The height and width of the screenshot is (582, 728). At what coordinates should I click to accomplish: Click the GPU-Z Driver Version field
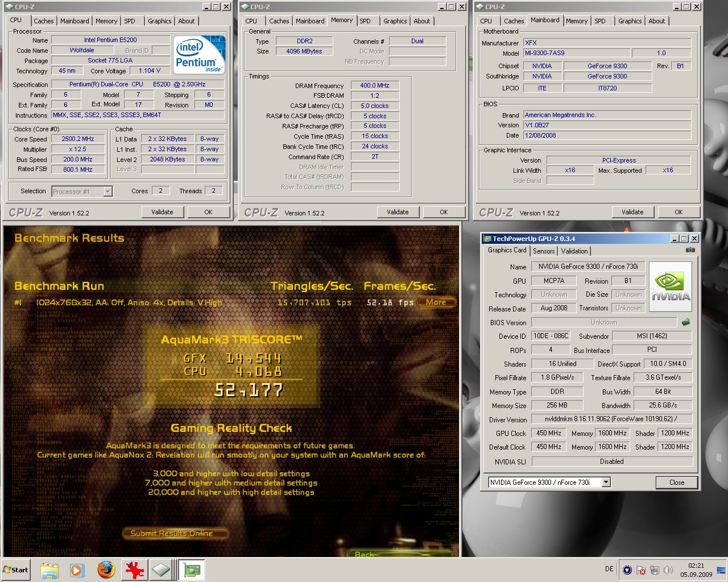point(611,419)
